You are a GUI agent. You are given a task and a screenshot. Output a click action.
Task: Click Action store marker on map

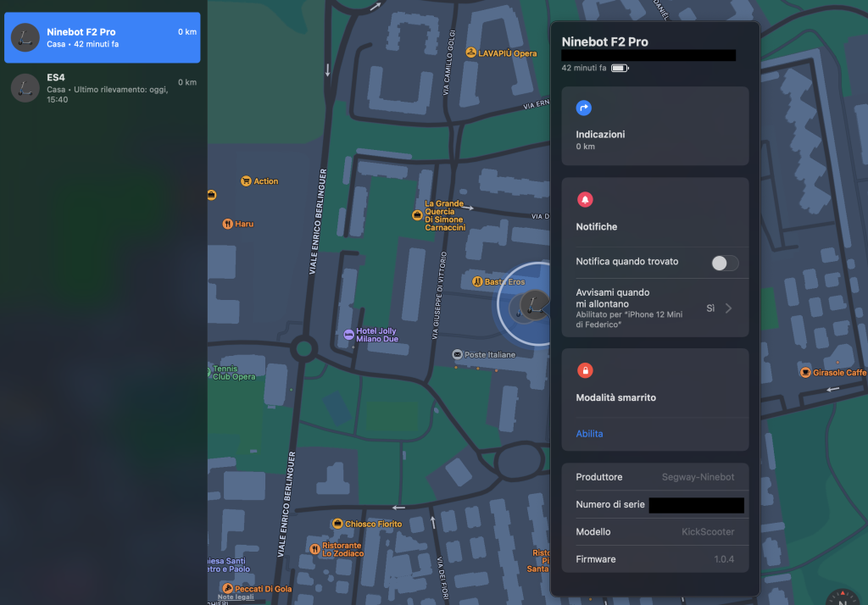click(x=246, y=181)
